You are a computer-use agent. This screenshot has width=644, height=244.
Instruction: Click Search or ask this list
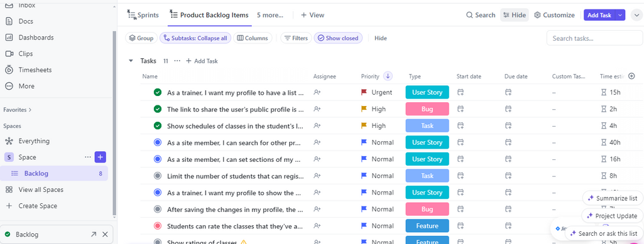pos(604,233)
